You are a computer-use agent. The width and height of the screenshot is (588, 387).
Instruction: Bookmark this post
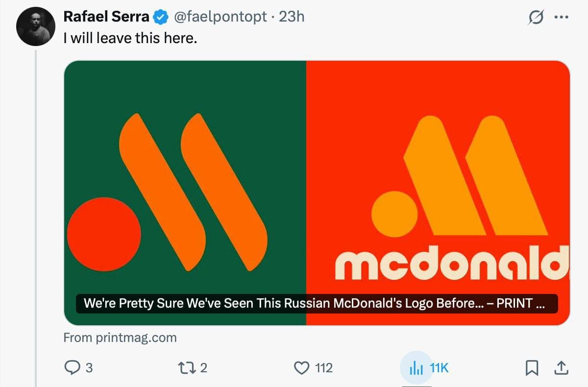[x=532, y=368]
